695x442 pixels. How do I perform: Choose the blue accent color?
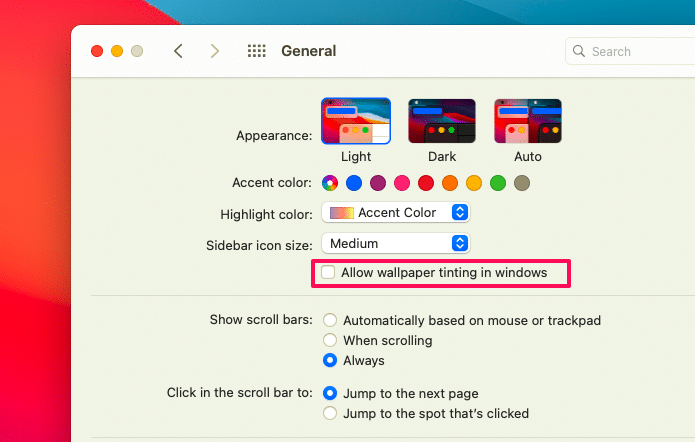(x=354, y=183)
